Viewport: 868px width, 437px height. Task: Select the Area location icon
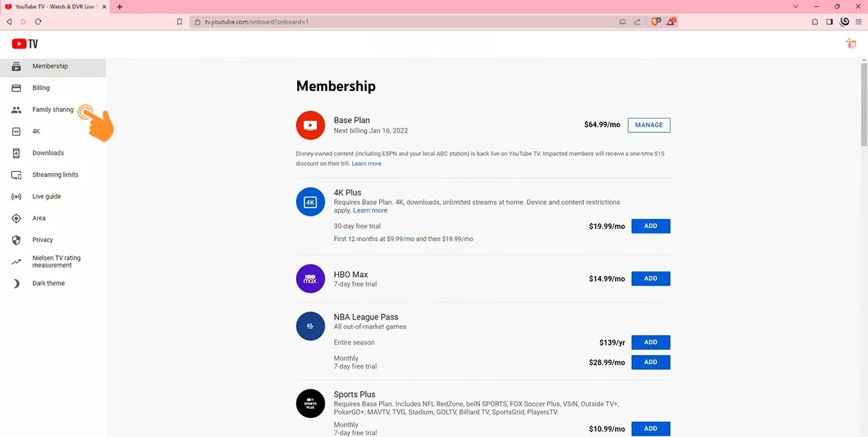coord(16,218)
